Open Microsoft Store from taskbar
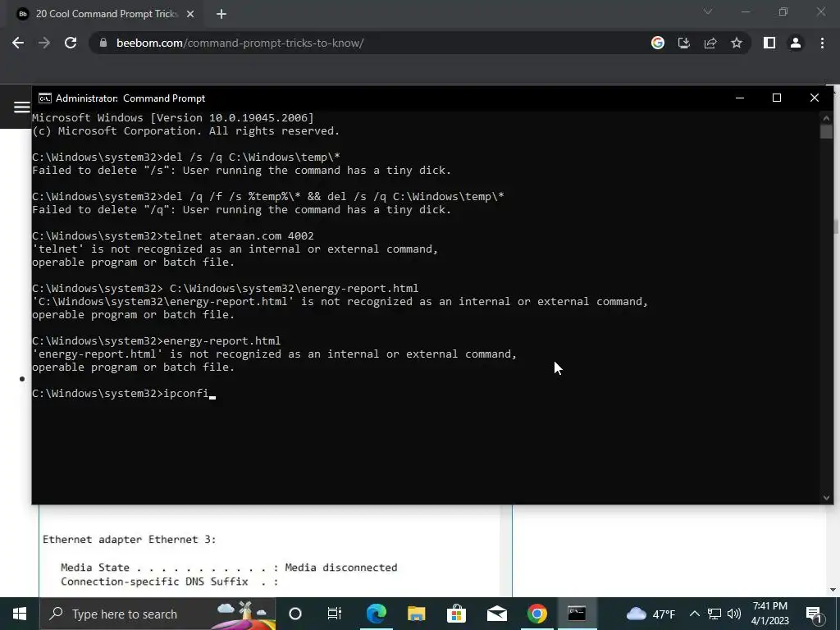This screenshot has height=630, width=840. [x=456, y=614]
